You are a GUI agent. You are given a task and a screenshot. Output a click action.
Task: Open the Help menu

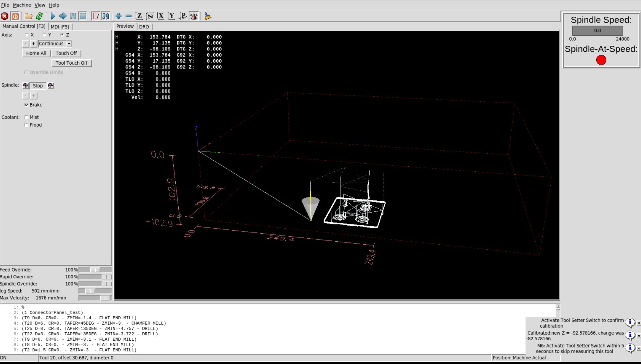click(x=54, y=5)
